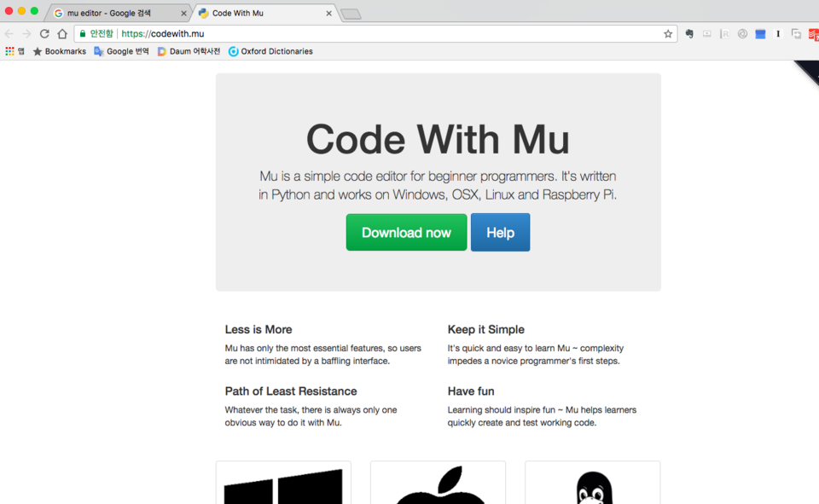The height and width of the screenshot is (504, 819).
Task: Click the blue Help button
Action: click(501, 233)
